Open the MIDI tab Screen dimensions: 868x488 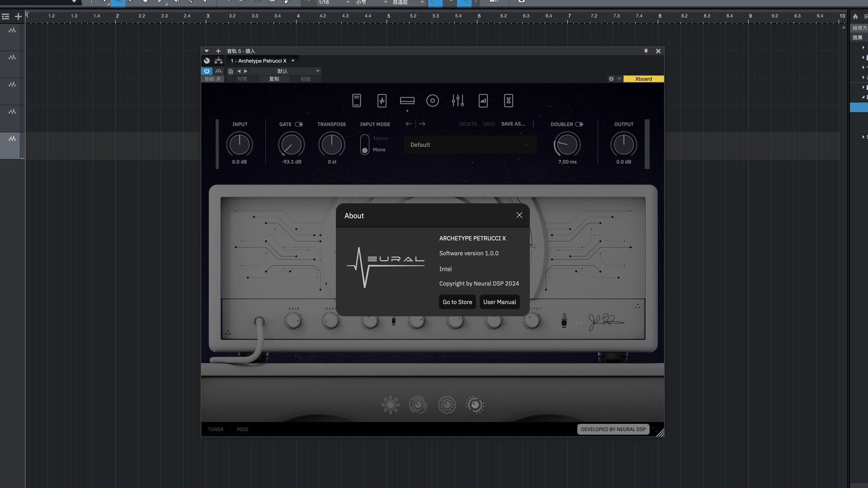[x=242, y=429]
